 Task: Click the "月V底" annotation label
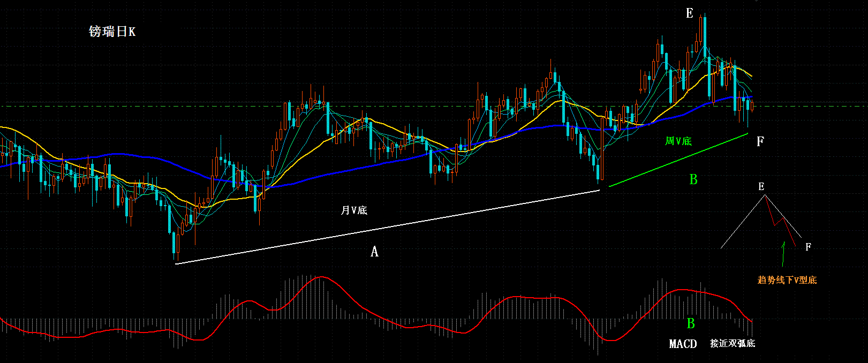click(354, 210)
